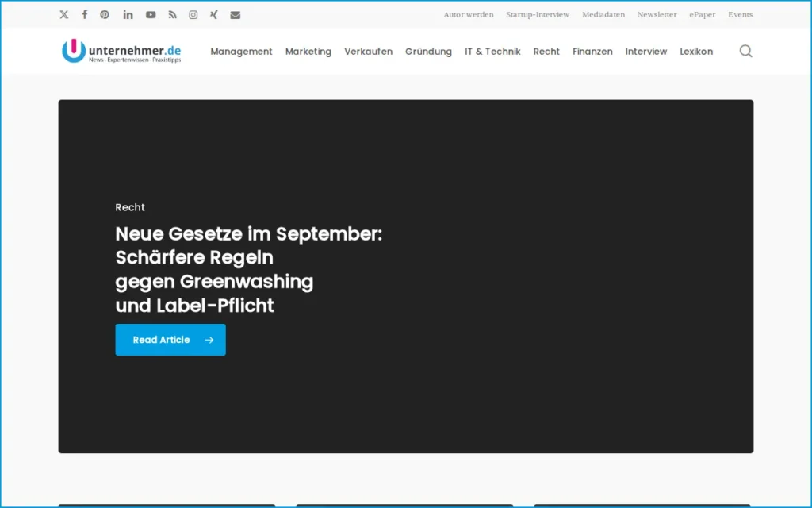This screenshot has height=508, width=812.
Task: Follow the Events link
Action: click(x=740, y=14)
